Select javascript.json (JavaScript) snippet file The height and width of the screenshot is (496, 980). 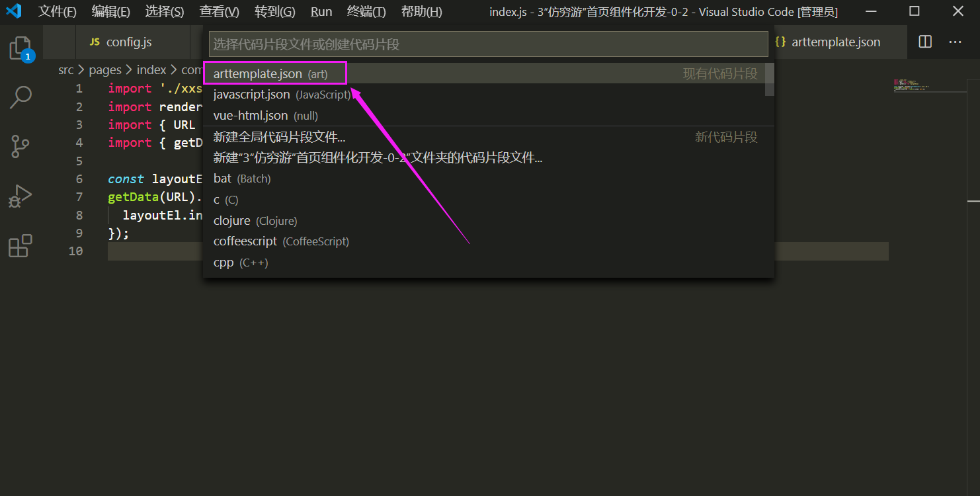(484, 95)
